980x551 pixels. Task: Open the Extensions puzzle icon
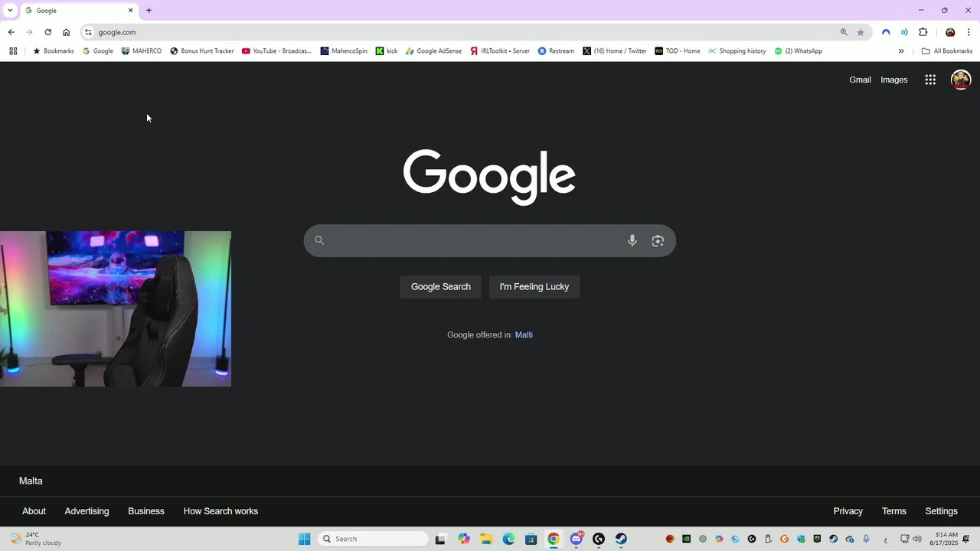point(923,32)
